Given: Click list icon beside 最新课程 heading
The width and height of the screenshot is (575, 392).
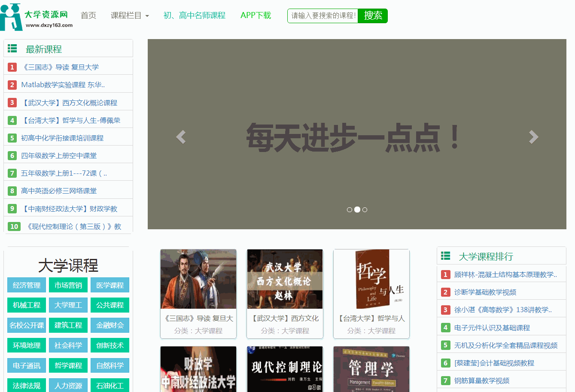Looking at the screenshot, I should [x=12, y=49].
